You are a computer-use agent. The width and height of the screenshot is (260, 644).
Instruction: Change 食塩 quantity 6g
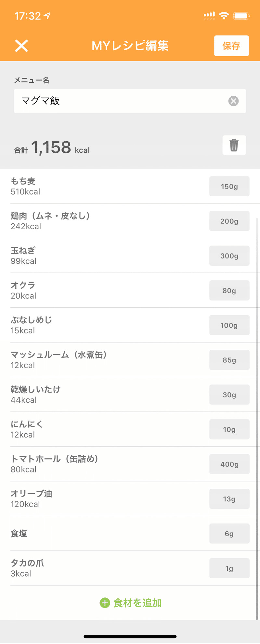tap(229, 534)
